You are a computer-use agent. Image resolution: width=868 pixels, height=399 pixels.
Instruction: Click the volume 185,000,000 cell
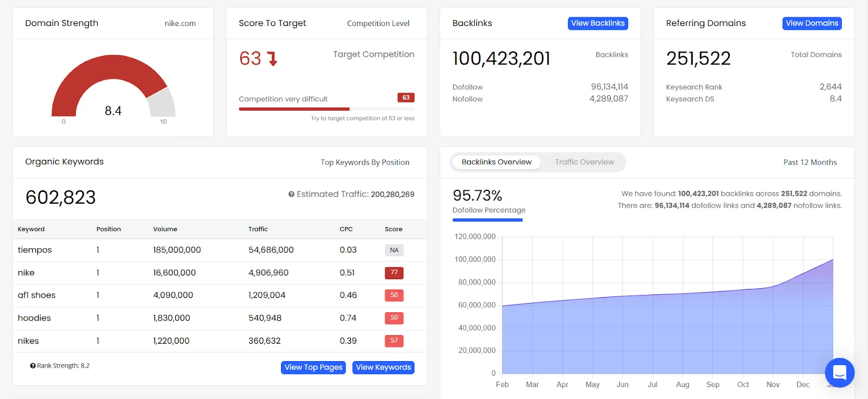click(177, 250)
